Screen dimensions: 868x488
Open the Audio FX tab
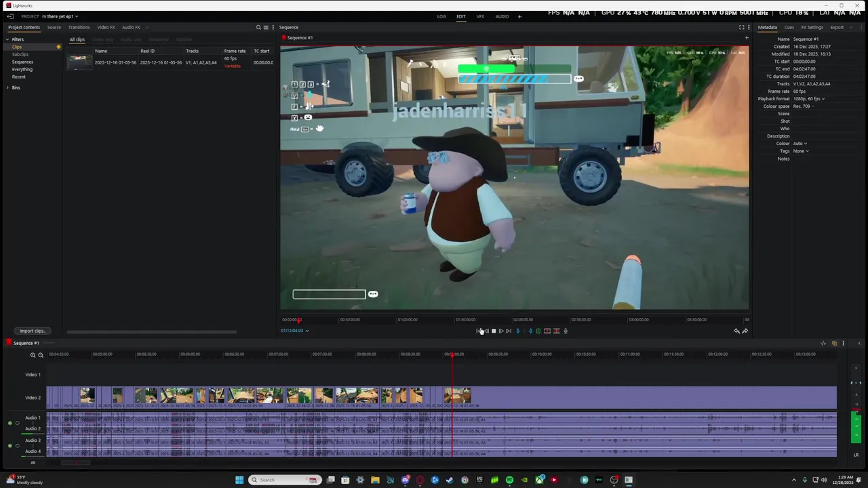131,27
